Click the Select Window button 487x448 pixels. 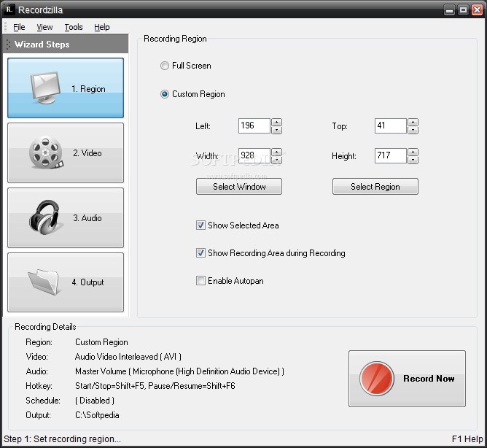pyautogui.click(x=239, y=187)
